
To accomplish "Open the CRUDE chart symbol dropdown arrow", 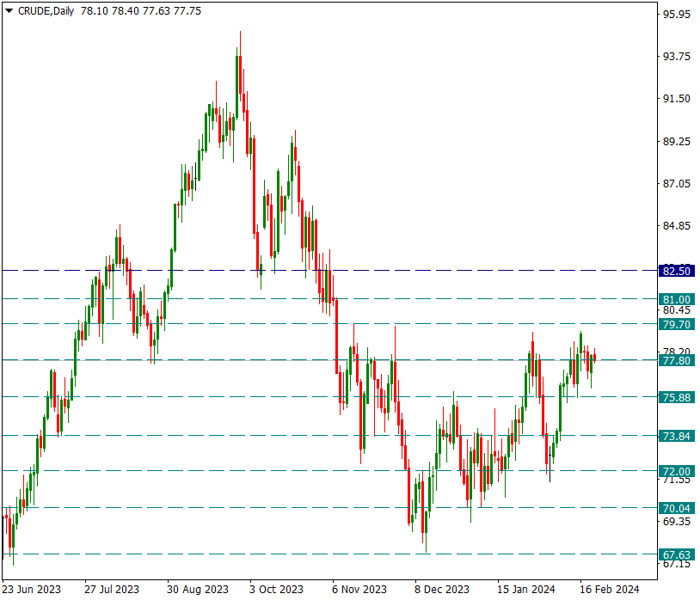I will (9, 11).
